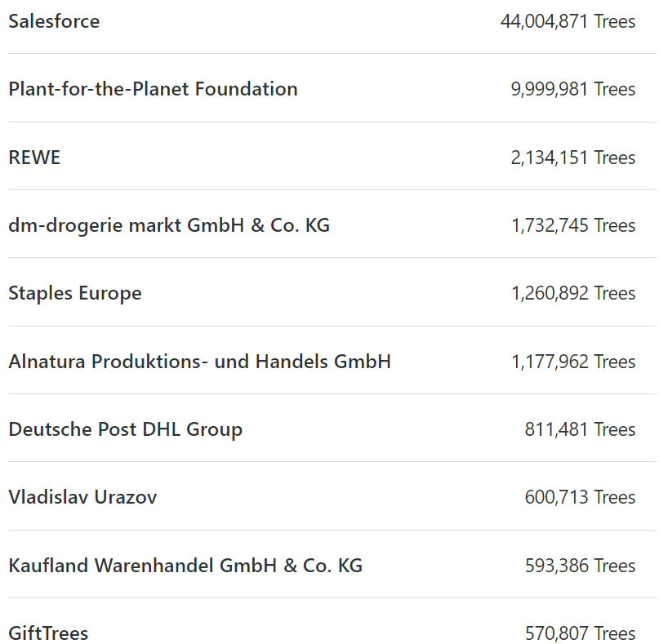Select the 811,481 Trees count

point(580,429)
